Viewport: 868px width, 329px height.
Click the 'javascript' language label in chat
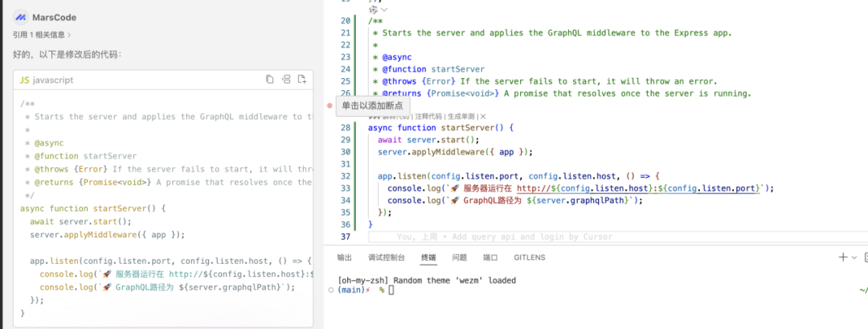point(53,80)
